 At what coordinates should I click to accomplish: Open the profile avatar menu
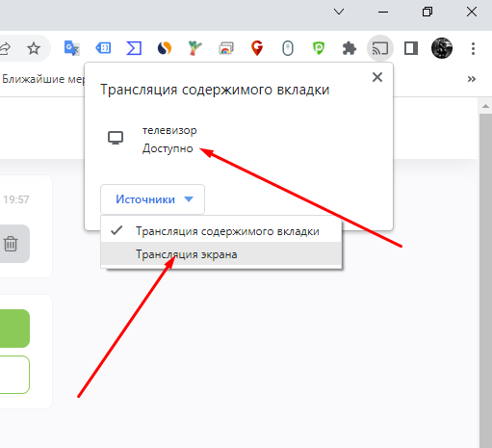[x=442, y=48]
